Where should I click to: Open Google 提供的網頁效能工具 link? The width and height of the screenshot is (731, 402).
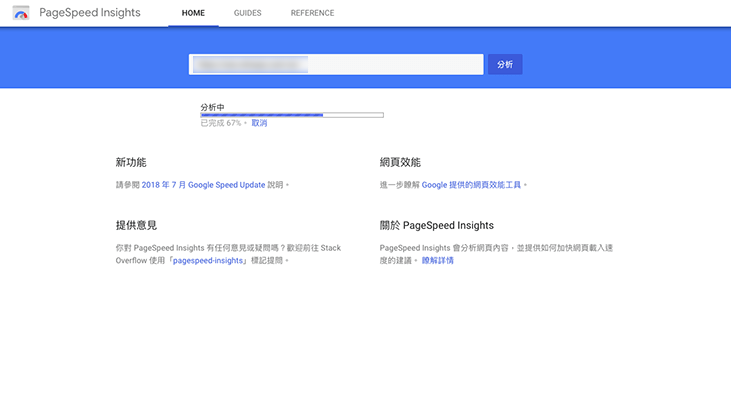pyautogui.click(x=471, y=185)
